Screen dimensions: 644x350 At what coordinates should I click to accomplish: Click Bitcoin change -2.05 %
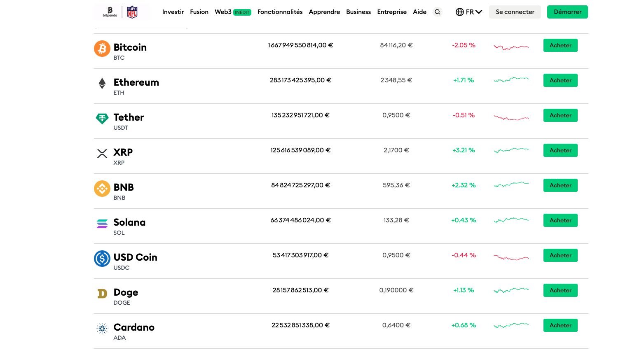tap(464, 45)
